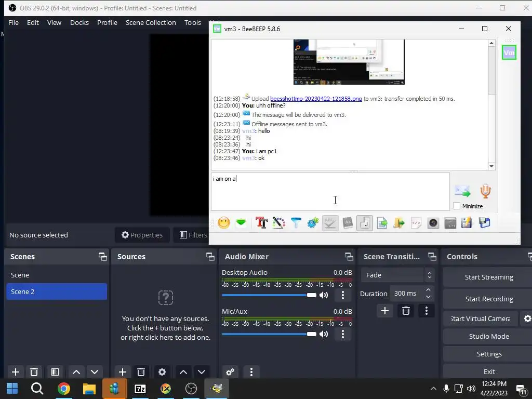Screen dimensions: 532x399
Task: Open BeeBEEP chat settings gear icon
Action: [x=313, y=223]
